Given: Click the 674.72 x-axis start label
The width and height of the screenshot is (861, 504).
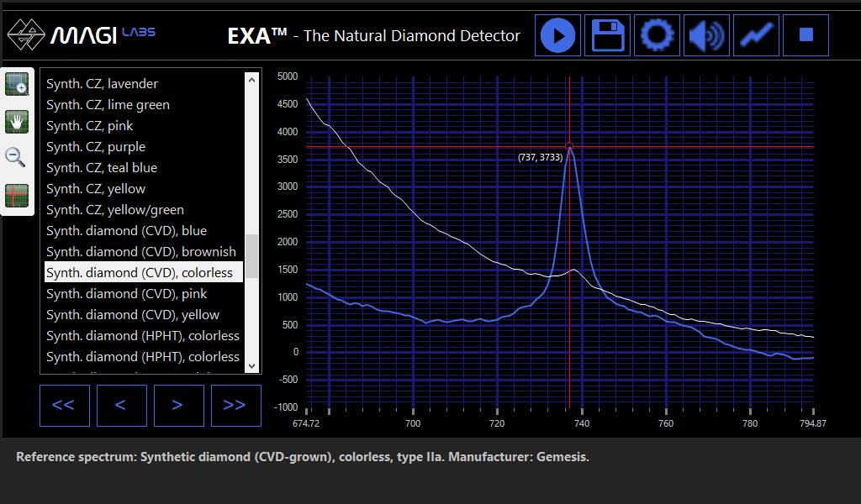Looking at the screenshot, I should 306,423.
